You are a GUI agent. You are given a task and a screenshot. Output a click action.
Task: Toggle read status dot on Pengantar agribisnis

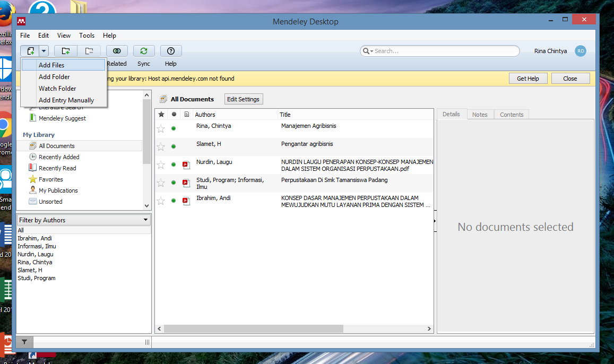[x=173, y=146]
